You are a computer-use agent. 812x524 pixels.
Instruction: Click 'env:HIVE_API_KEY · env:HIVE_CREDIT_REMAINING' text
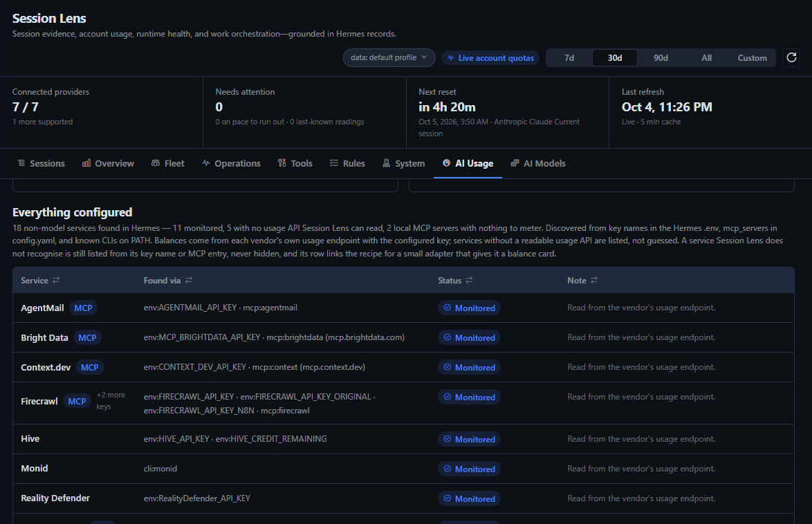pyautogui.click(x=235, y=438)
